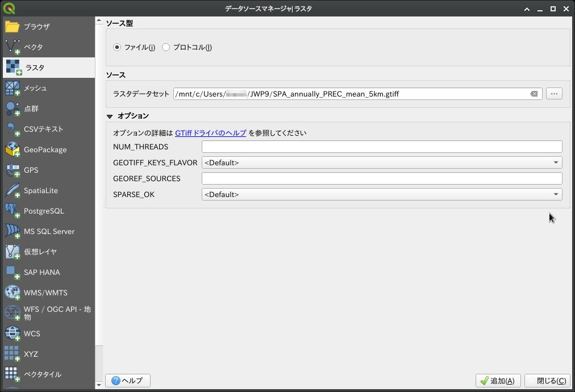Switch to the WMS/WMTS tab label

pyautogui.click(x=46, y=293)
